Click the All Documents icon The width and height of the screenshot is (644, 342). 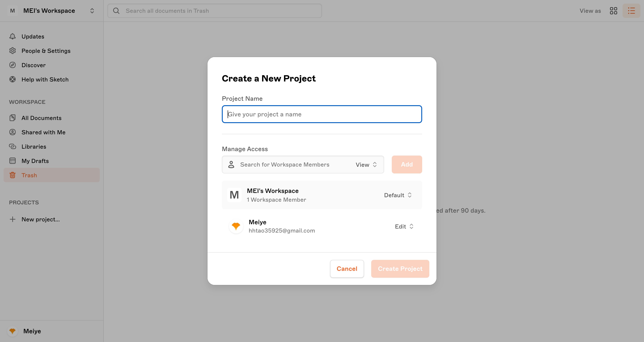pyautogui.click(x=13, y=118)
